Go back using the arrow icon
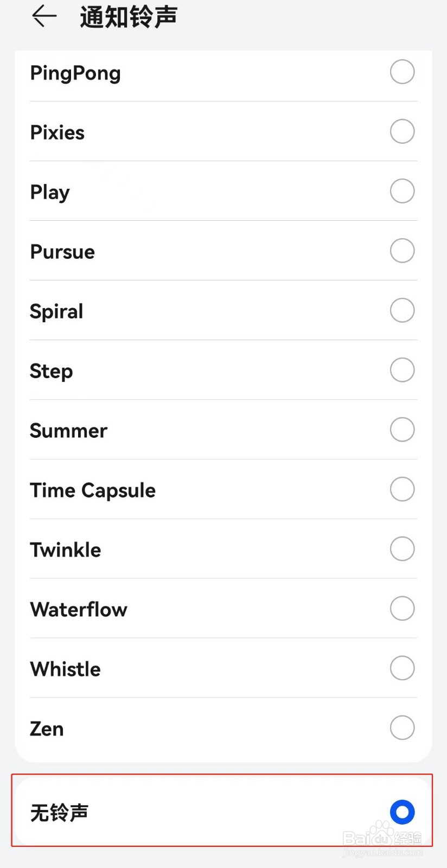This screenshot has height=868, width=447. click(x=44, y=16)
